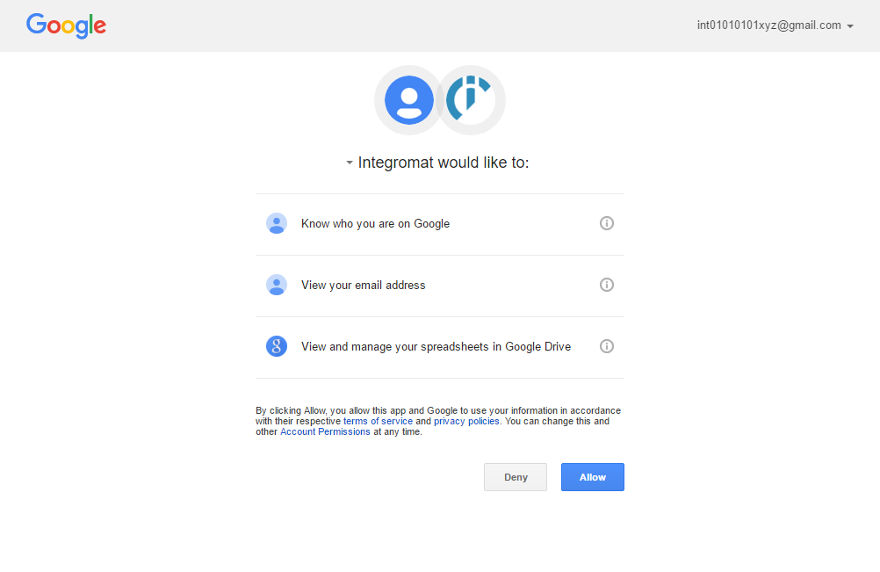Click person icon beside Know who you are
The width and height of the screenshot is (880, 572).
[x=277, y=224]
